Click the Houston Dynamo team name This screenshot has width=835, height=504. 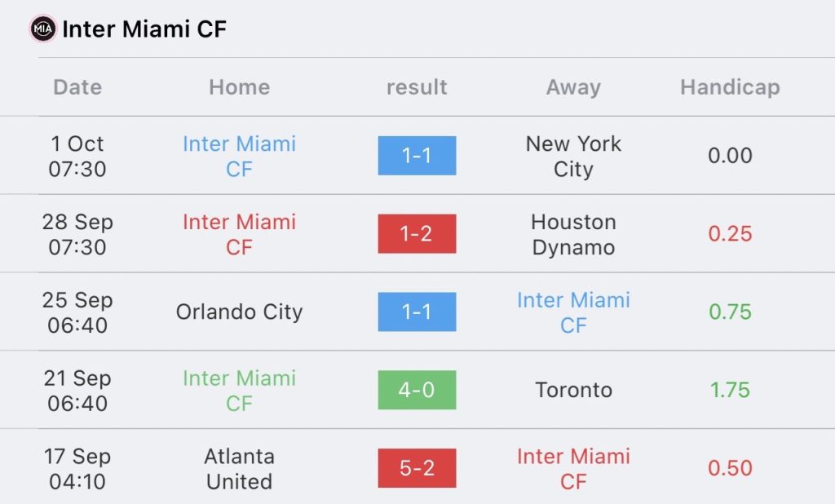pyautogui.click(x=573, y=234)
